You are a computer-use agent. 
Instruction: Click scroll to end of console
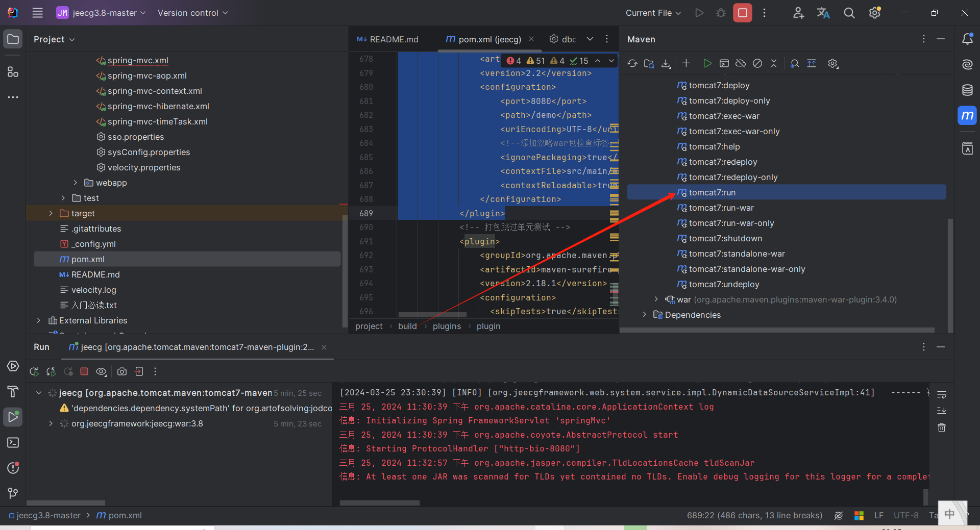(x=942, y=411)
